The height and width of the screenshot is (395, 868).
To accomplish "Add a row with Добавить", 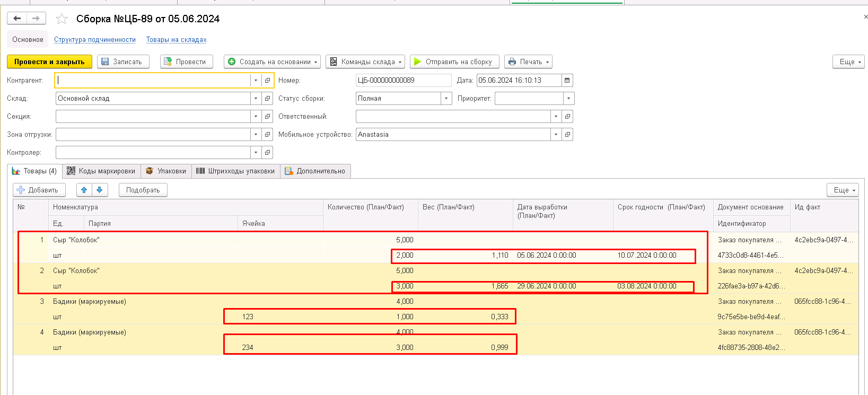I will pos(39,190).
